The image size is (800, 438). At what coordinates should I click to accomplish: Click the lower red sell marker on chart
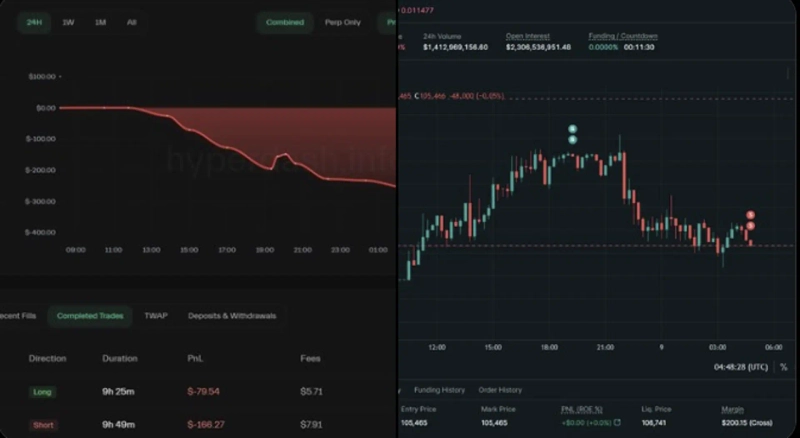click(750, 226)
